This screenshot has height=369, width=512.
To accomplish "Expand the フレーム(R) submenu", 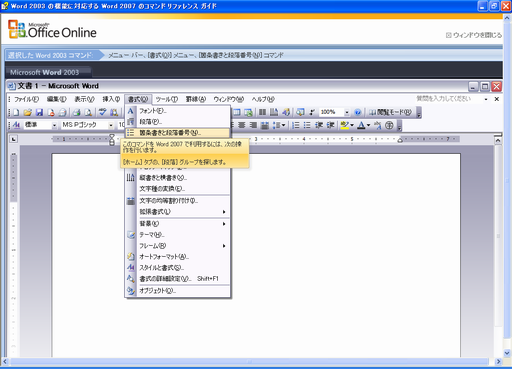I will coord(178,246).
